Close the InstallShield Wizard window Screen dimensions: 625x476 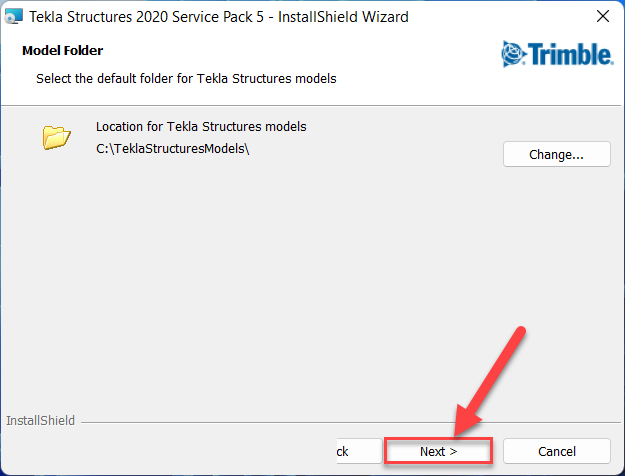coord(603,17)
